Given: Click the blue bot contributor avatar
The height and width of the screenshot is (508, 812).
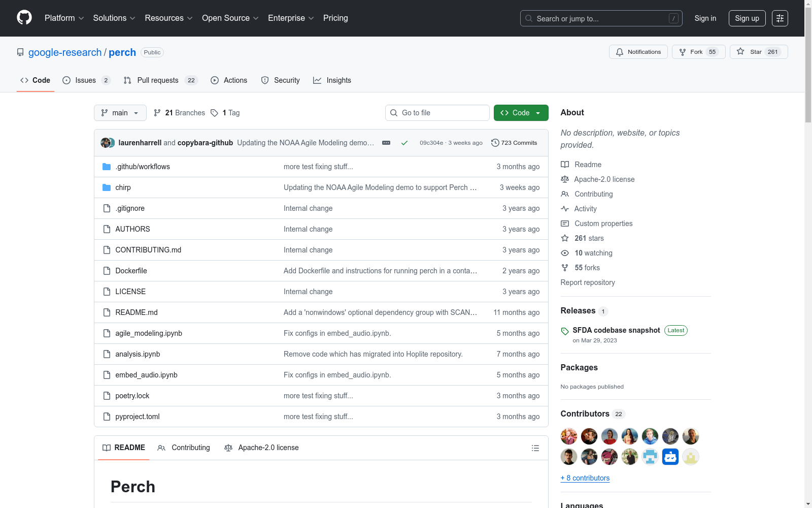Looking at the screenshot, I should 670,457.
